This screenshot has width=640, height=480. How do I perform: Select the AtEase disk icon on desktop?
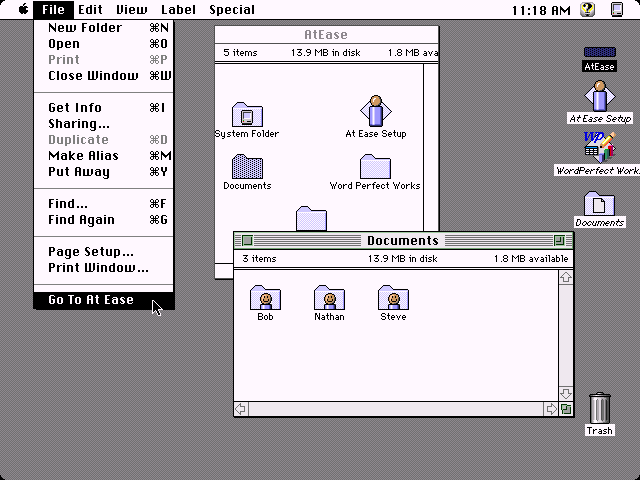[x=600, y=52]
